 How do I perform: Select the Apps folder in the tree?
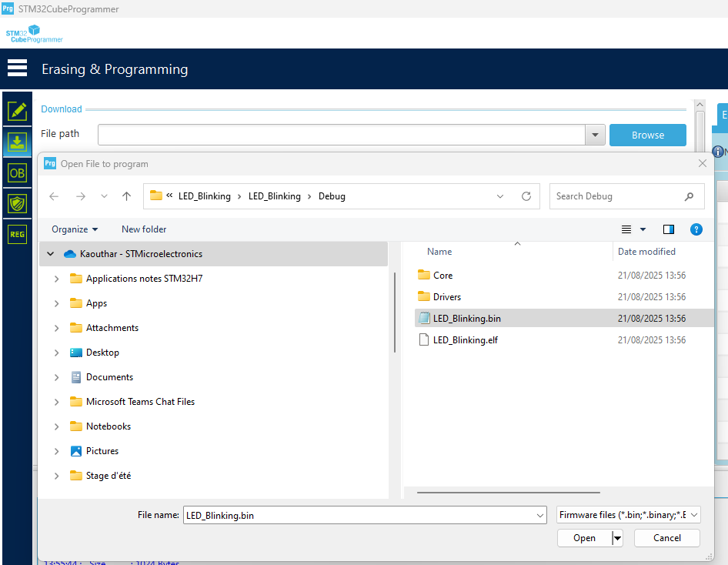tap(96, 303)
